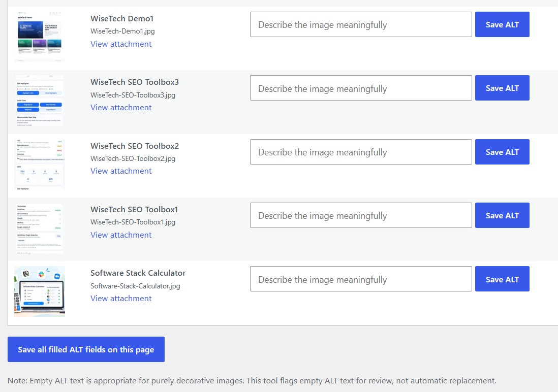Screen dimensions: 558x392
Task: Save ALT for WiseTech SEO Toolbox2
Action: pyautogui.click(x=502, y=152)
